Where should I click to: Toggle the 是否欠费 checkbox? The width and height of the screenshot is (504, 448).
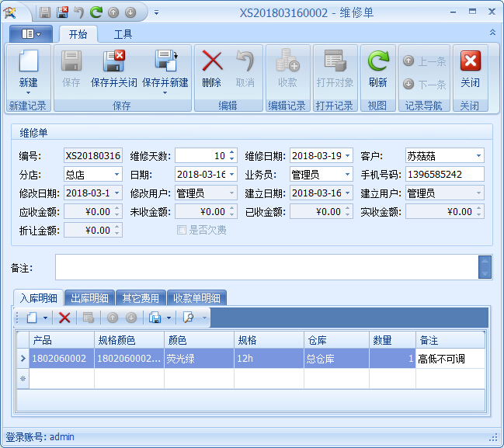tap(182, 230)
